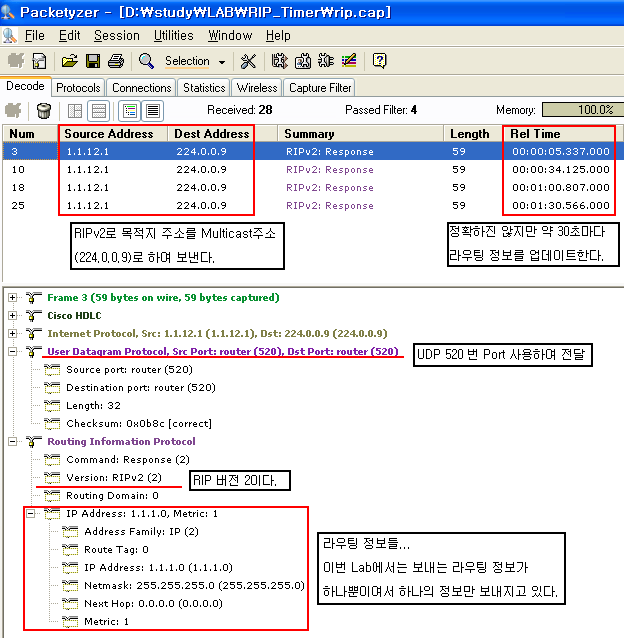
Task: Open the Window menu
Action: [230, 36]
